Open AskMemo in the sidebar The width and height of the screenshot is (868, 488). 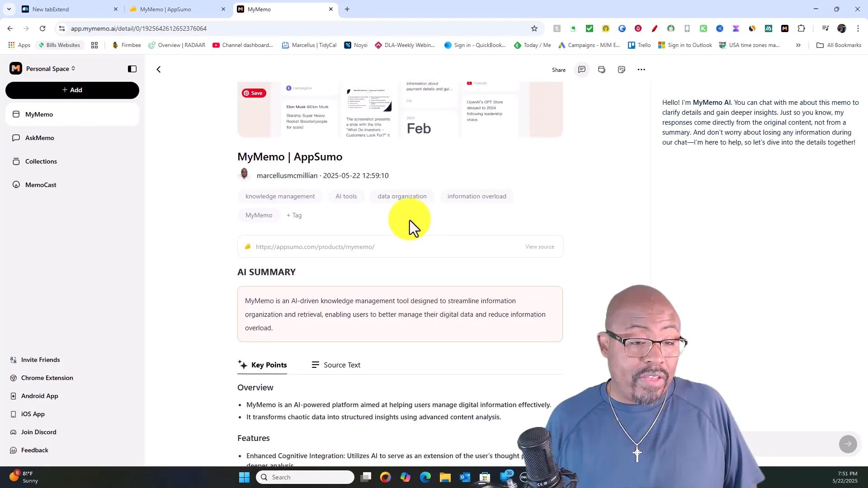pos(72,138)
